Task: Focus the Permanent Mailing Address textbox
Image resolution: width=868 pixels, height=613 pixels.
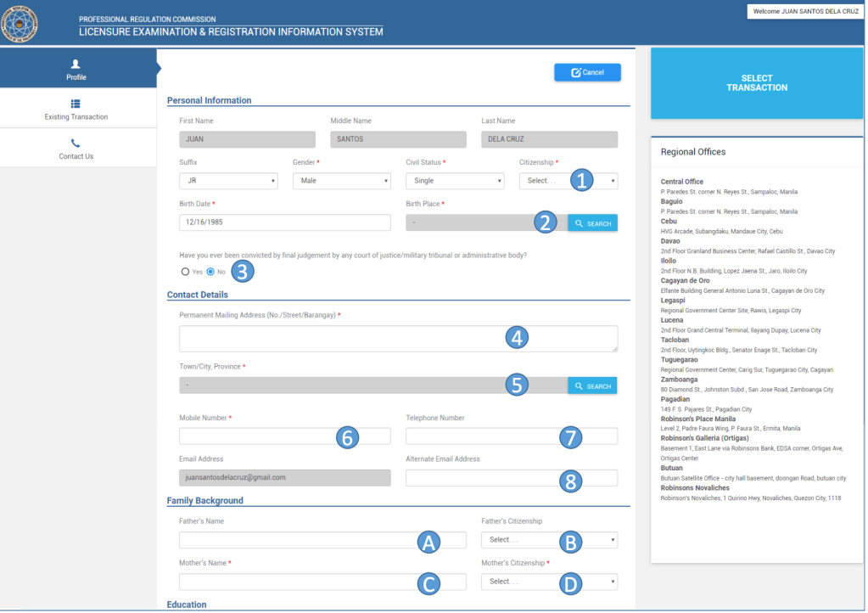Action: 339,338
